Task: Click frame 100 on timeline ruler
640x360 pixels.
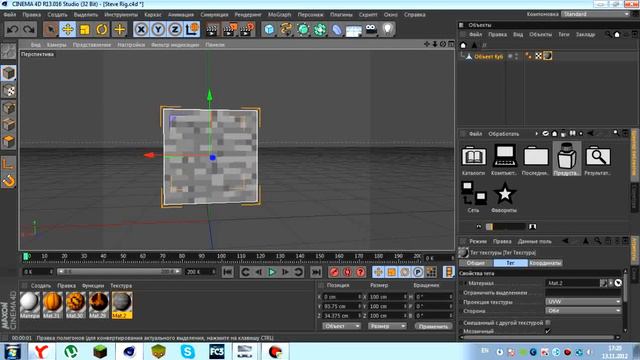Action: pyautogui.click(x=221, y=256)
